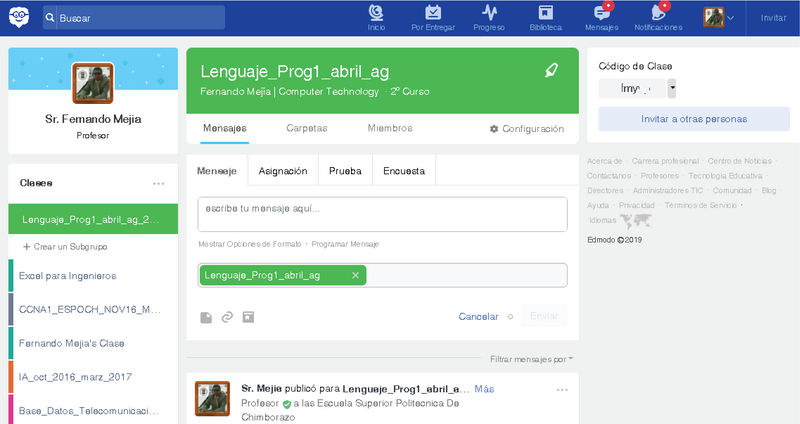Expand the profile avatar menu
800x424 pixels.
click(720, 17)
